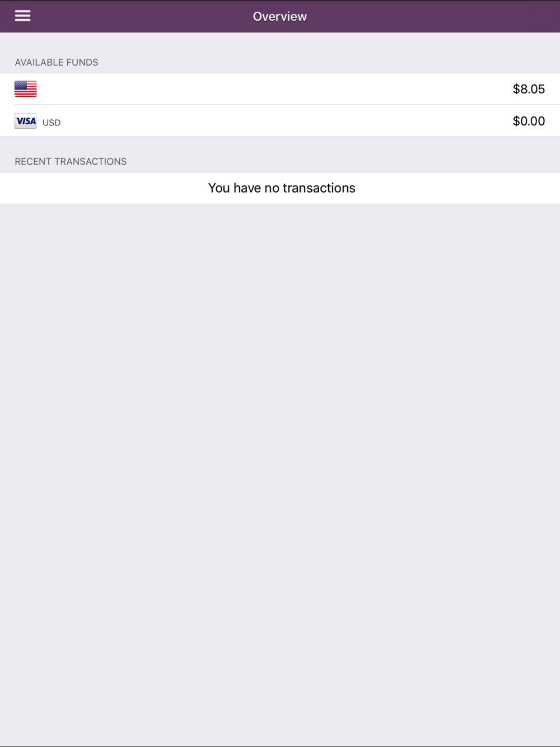Open the $0.00 Visa balance amount
This screenshot has width=560, height=747.
pos(529,121)
